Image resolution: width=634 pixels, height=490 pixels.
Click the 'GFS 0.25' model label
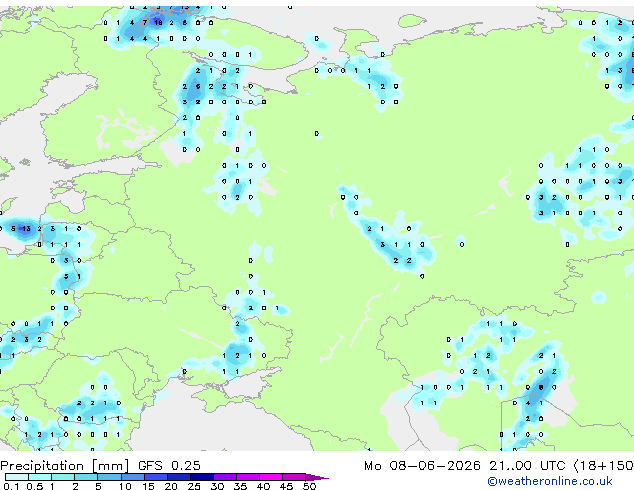point(169,466)
